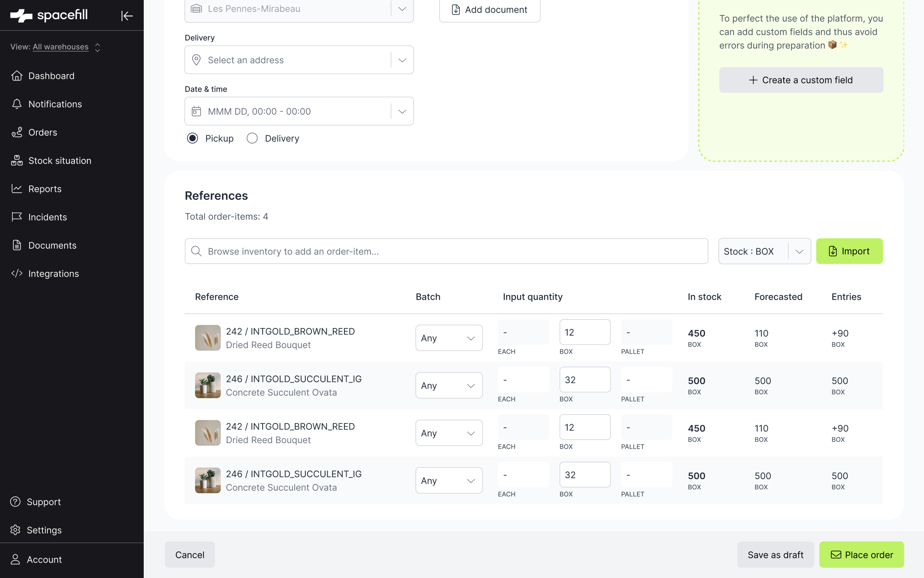The height and width of the screenshot is (578, 924).
Task: Click the Spacefill logo
Action: pyautogui.click(x=49, y=15)
